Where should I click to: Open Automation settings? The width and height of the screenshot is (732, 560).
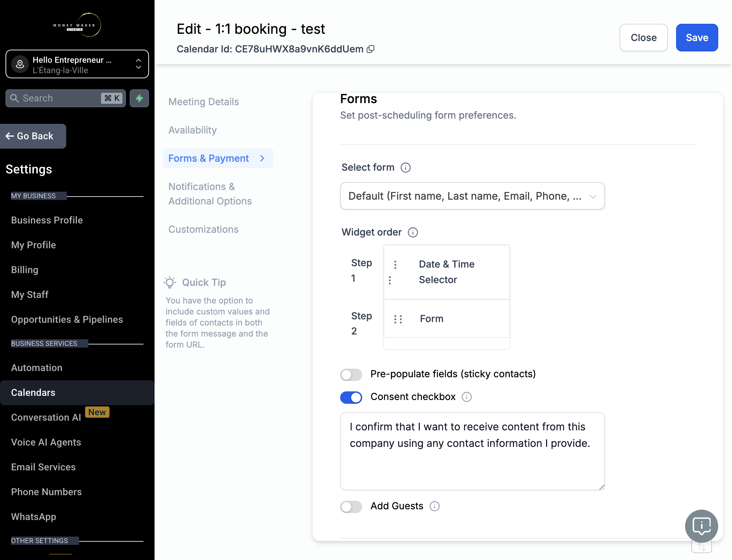[37, 368]
